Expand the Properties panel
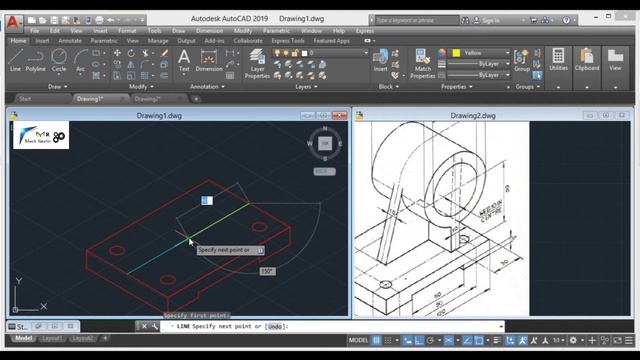 (457, 87)
